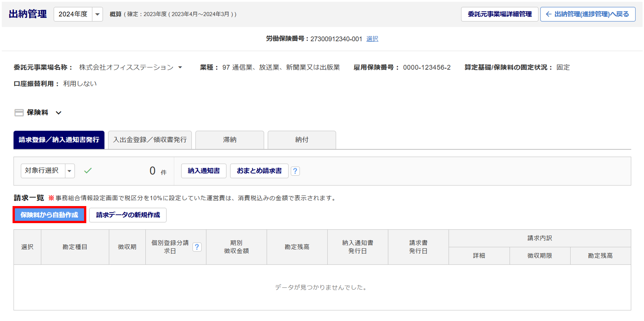
Task: Click the 保険料から自動作成 button
Action: point(49,215)
